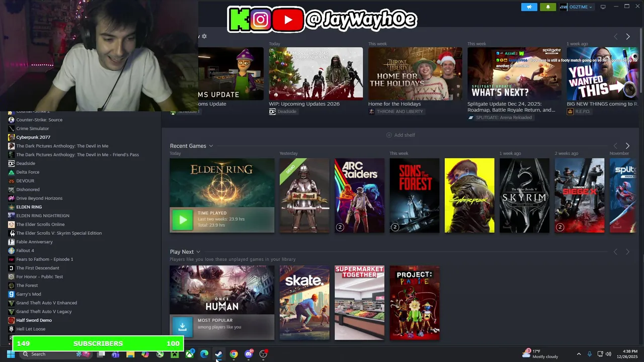Open Project: Playtime capsule
Screen dimensions: 644x362
click(x=415, y=303)
